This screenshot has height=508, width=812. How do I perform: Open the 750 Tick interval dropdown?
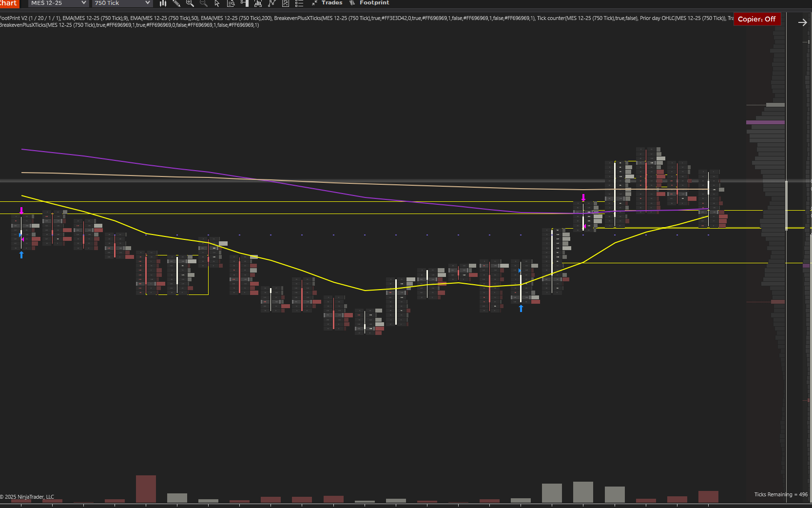pos(122,3)
